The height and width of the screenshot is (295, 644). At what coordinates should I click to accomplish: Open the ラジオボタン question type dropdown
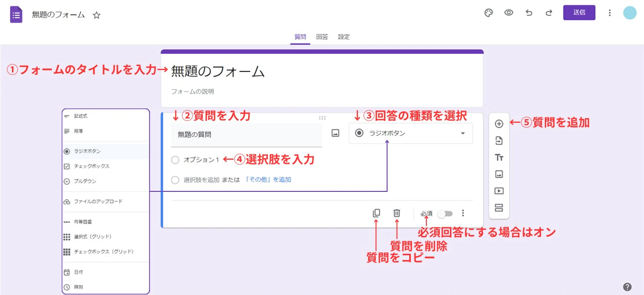(x=410, y=133)
